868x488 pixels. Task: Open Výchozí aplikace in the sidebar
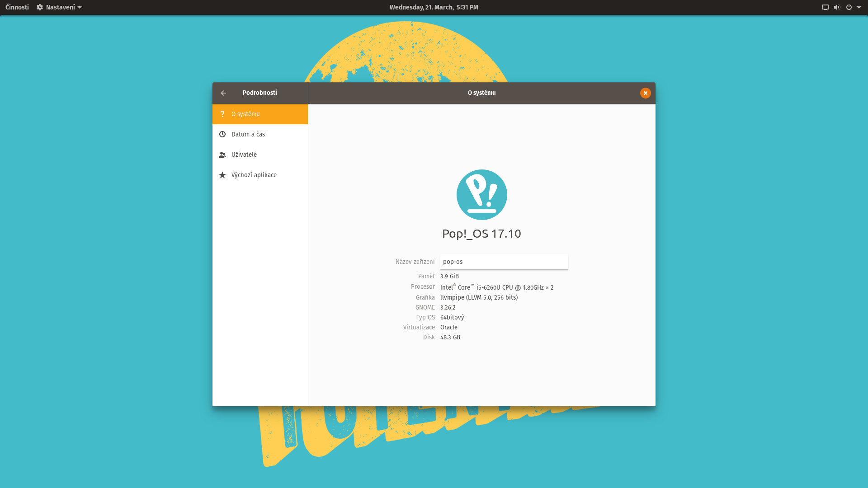(x=260, y=175)
